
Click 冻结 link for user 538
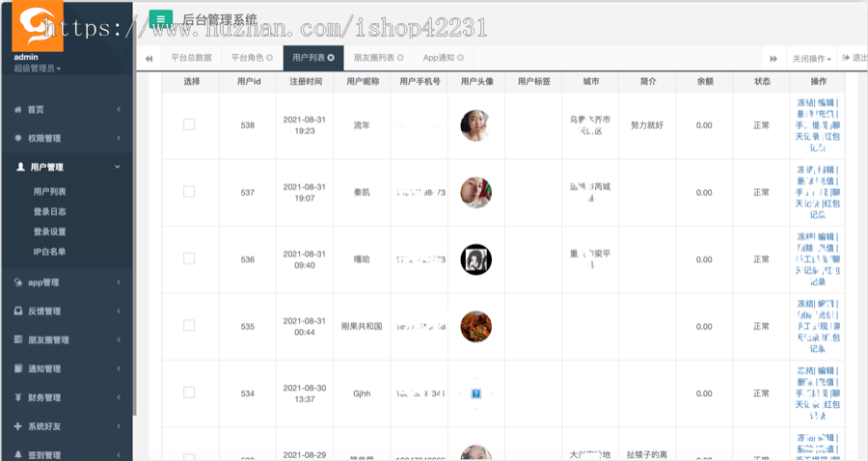click(805, 102)
